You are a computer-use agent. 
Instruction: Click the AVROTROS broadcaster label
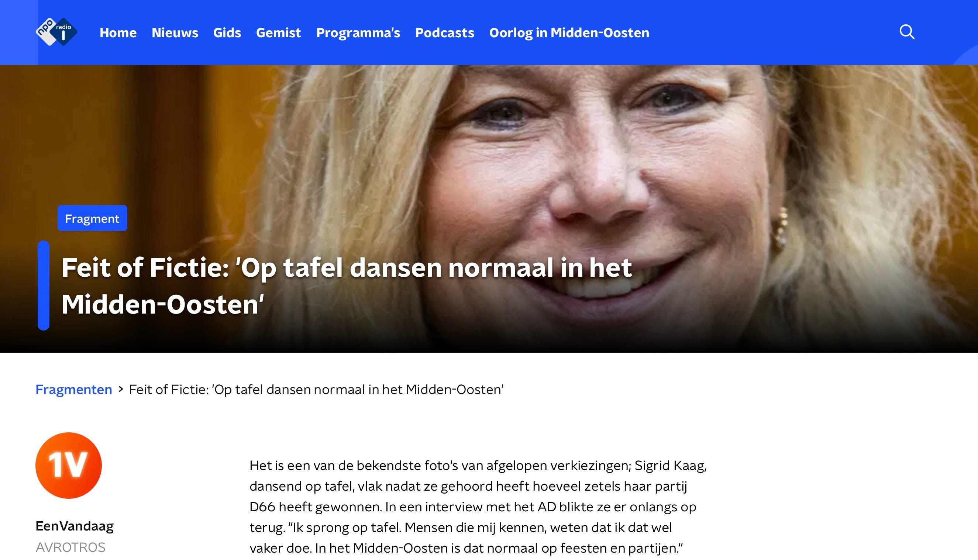pyautogui.click(x=70, y=547)
